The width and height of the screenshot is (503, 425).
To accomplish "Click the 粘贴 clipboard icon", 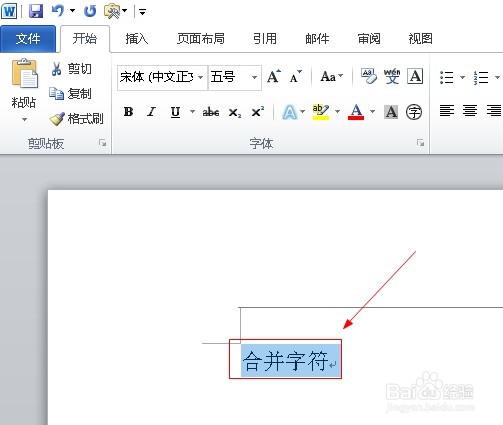I will click(x=24, y=74).
